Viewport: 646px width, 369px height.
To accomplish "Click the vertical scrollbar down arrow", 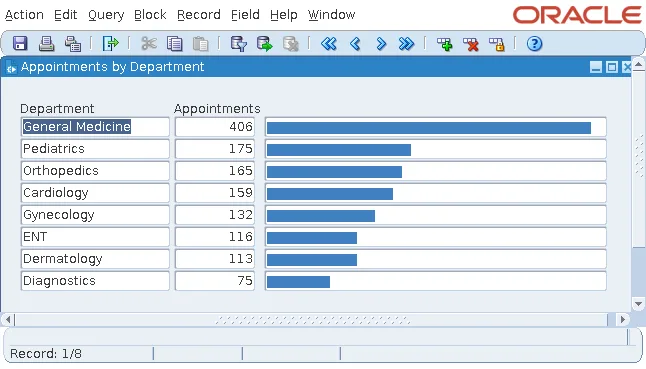I will coord(639,304).
